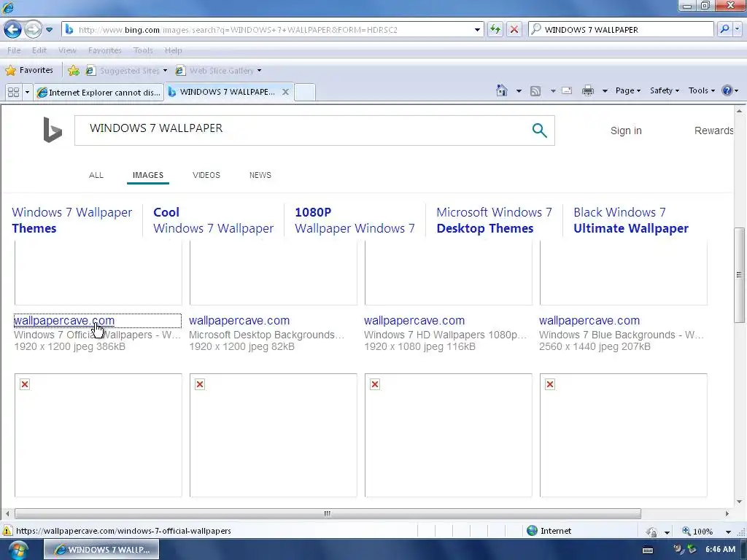Click the browser search box field
The height and width of the screenshot is (560, 747).
pos(621,29)
